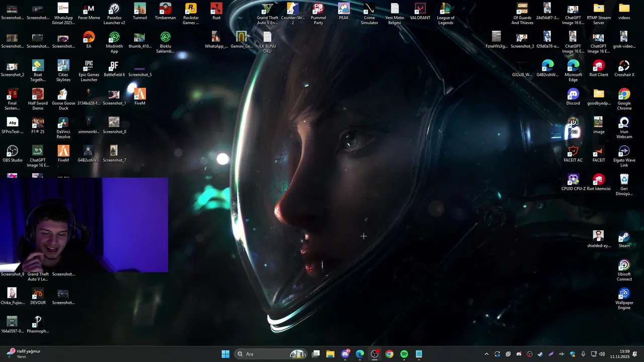Screen dimensions: 644x362
Task: Launch Boat Together desktop shortcut
Action: [38, 71]
